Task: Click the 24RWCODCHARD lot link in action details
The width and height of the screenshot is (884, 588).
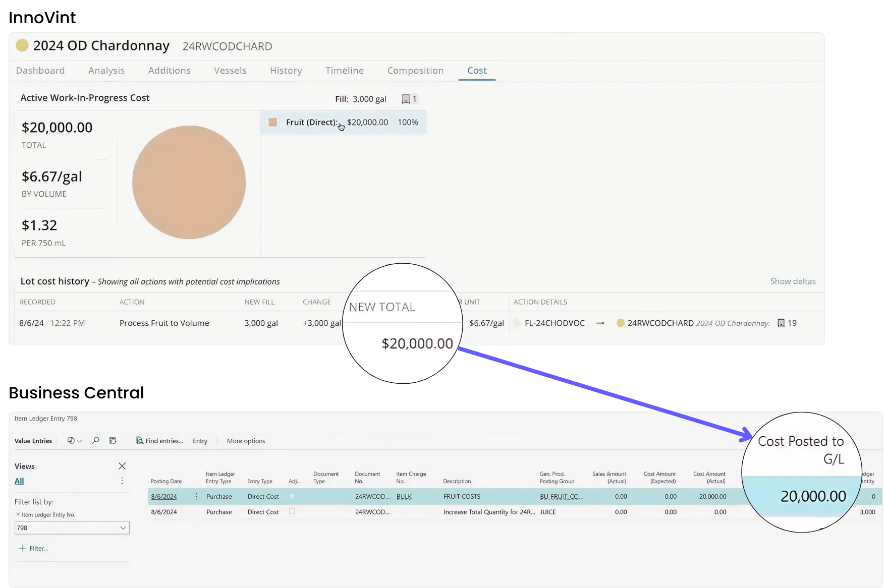Action: click(660, 323)
